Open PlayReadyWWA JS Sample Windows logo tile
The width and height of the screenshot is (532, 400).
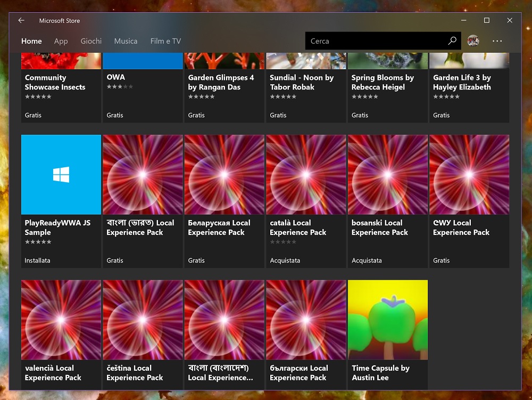click(x=61, y=175)
